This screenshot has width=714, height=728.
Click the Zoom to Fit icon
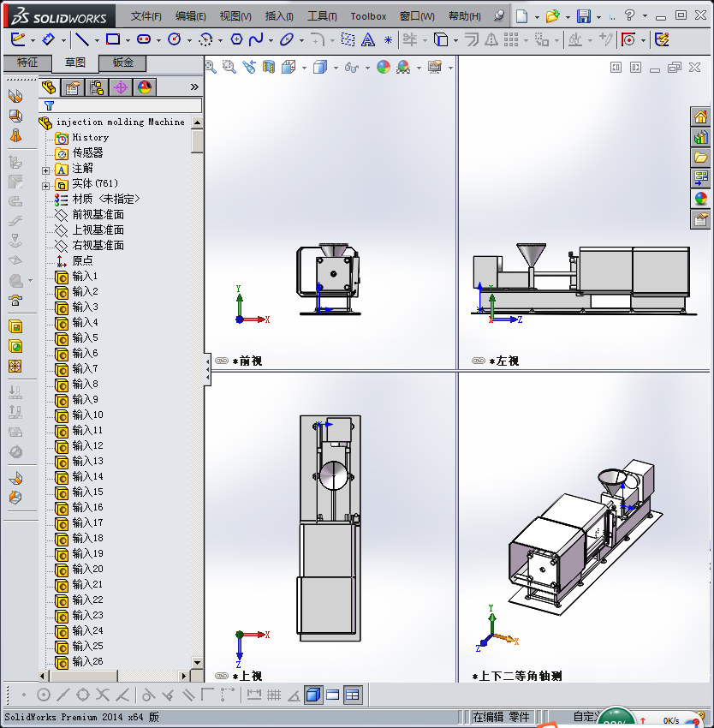[x=211, y=68]
